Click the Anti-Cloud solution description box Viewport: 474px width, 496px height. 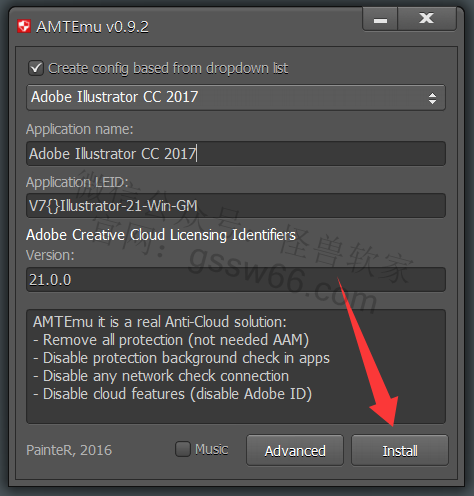pos(236,367)
